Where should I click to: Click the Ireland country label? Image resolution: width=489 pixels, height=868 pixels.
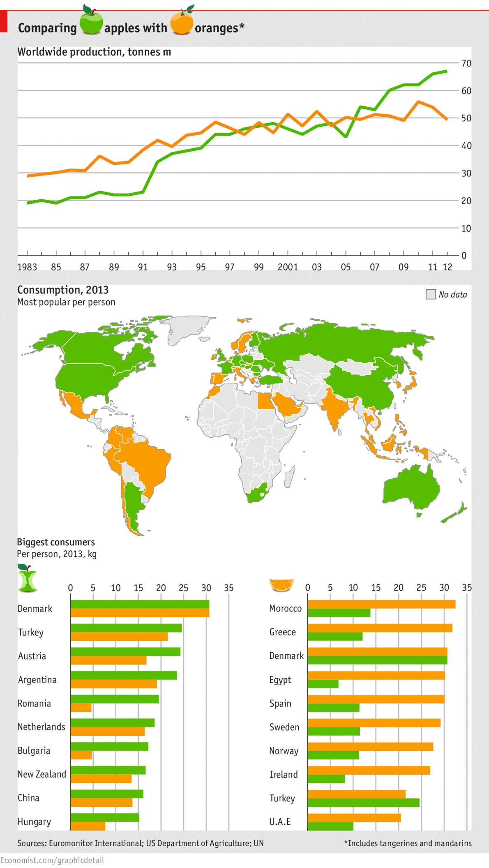pyautogui.click(x=284, y=775)
